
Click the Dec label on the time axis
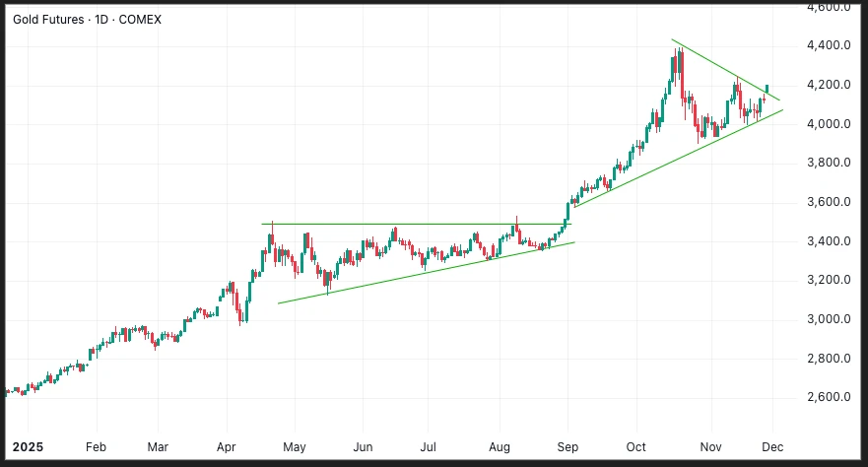(772, 445)
